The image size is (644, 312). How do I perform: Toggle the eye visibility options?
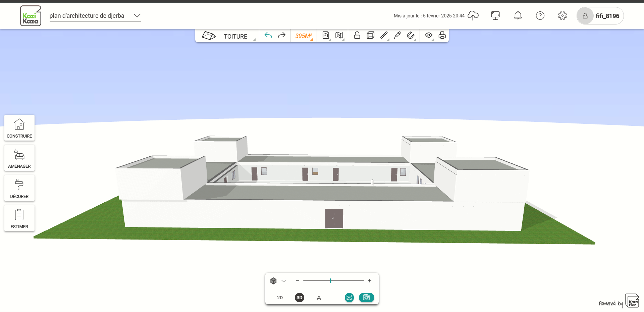[429, 36]
